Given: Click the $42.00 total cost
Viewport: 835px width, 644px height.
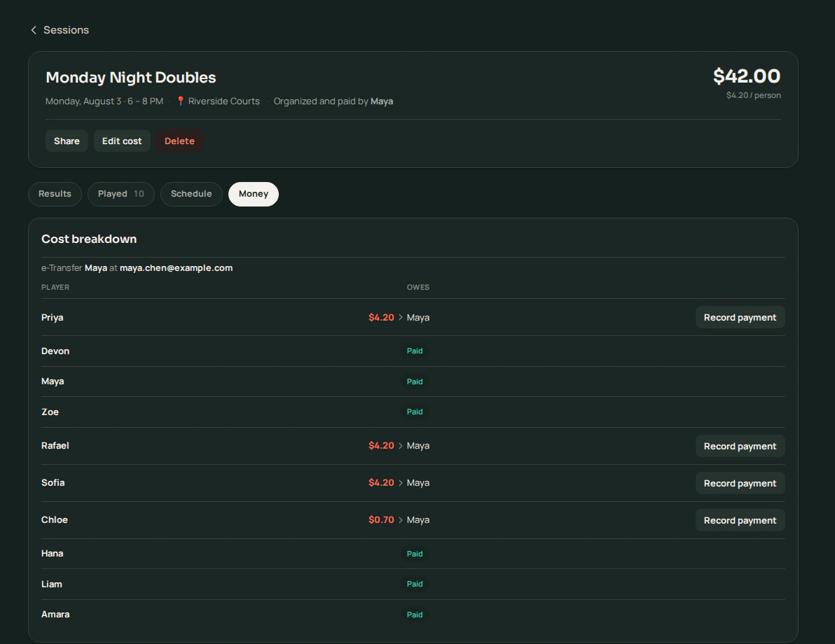Looking at the screenshot, I should click(x=747, y=76).
